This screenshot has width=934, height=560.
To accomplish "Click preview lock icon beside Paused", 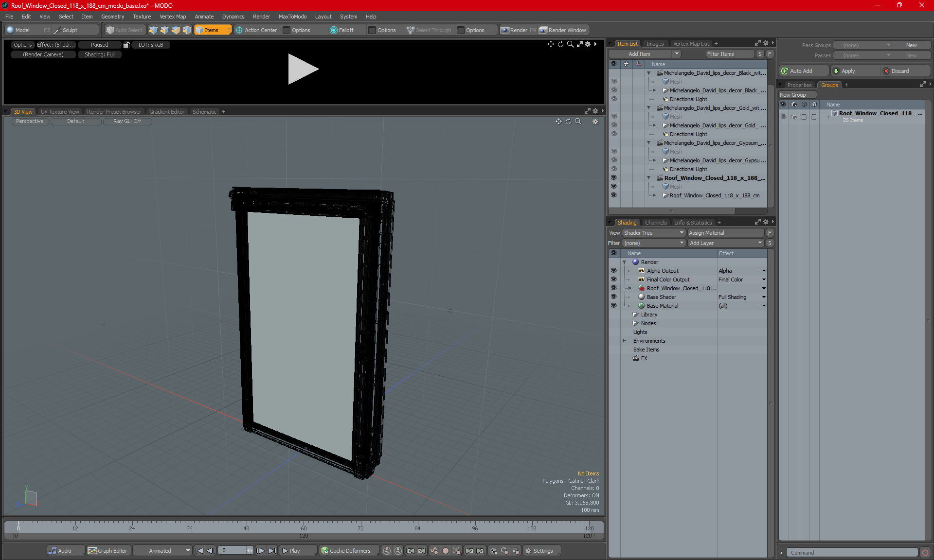I will (x=126, y=45).
